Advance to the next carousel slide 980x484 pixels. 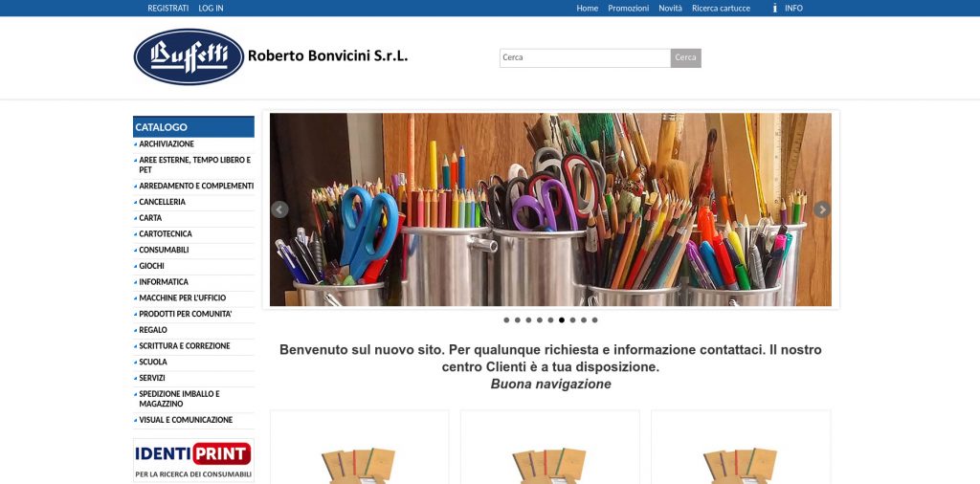[822, 209]
